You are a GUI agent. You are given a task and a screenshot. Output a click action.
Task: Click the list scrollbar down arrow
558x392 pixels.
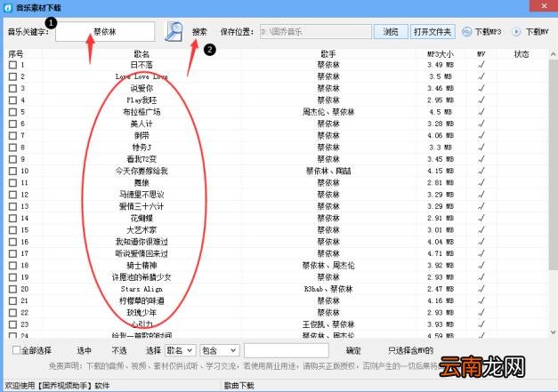(553, 332)
